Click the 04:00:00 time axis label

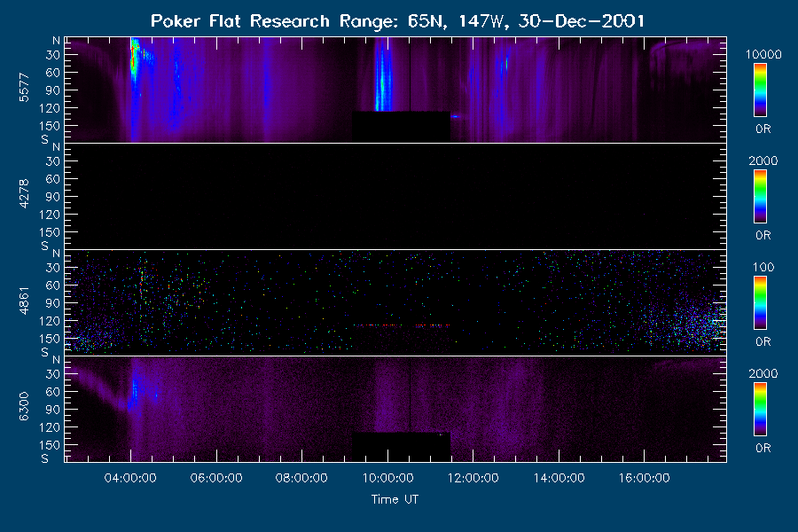tap(130, 478)
